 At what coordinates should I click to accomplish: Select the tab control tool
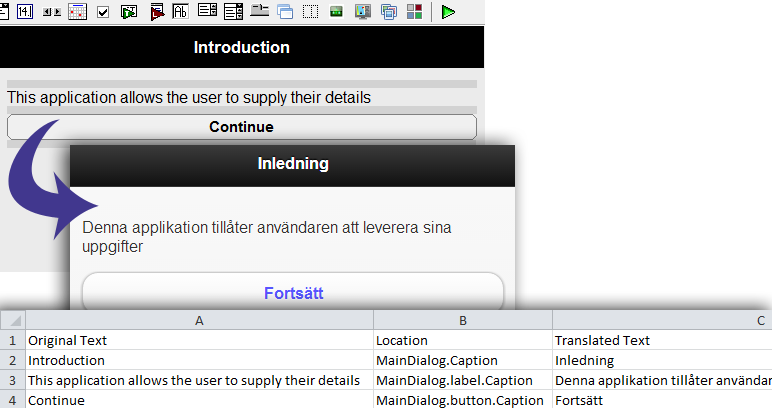point(259,10)
